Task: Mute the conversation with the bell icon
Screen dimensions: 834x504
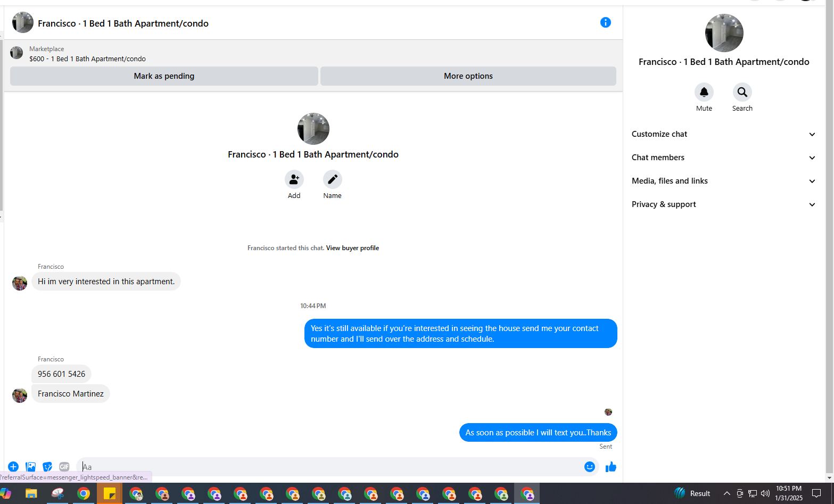Action: pos(704,92)
